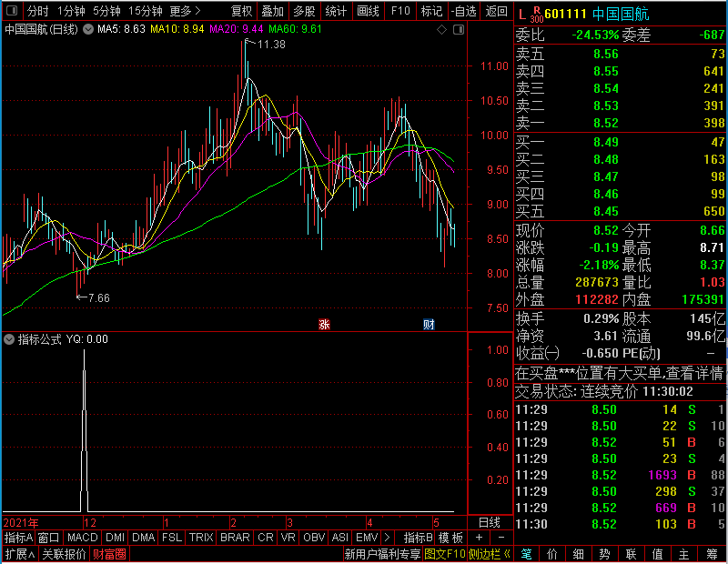Apply the VR indicator

pos(288,538)
